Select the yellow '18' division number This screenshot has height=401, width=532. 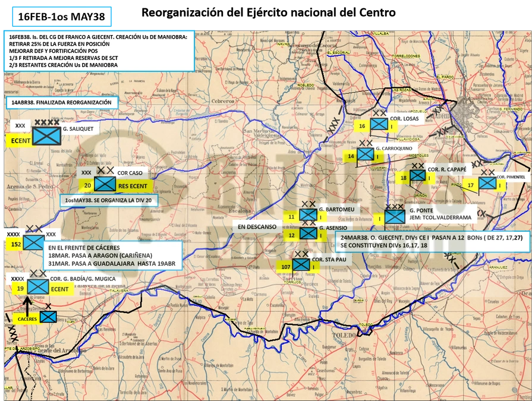[404, 178]
